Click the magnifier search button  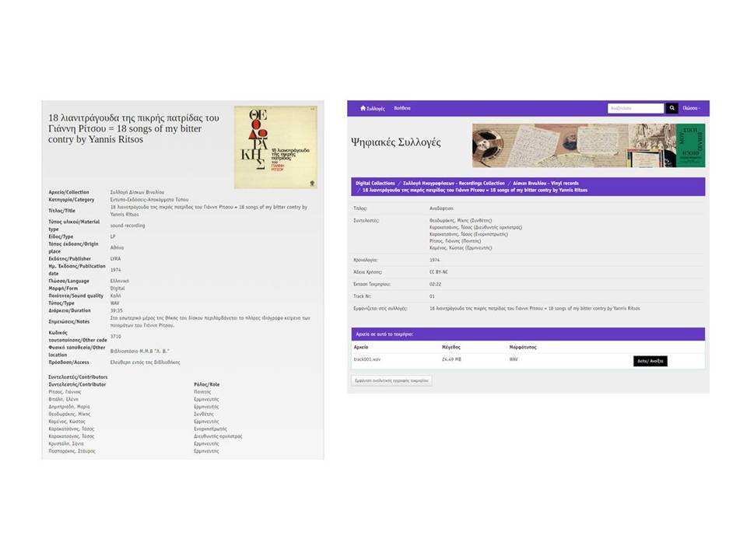tap(672, 108)
